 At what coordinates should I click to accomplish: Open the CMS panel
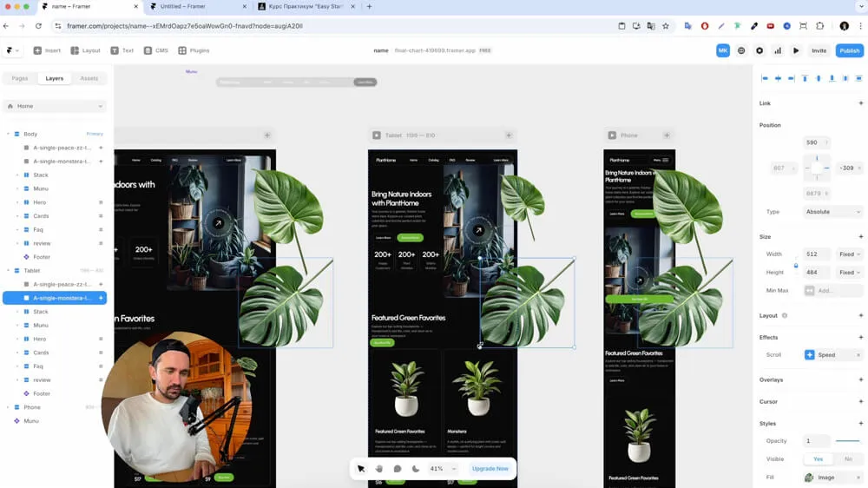coord(155,50)
